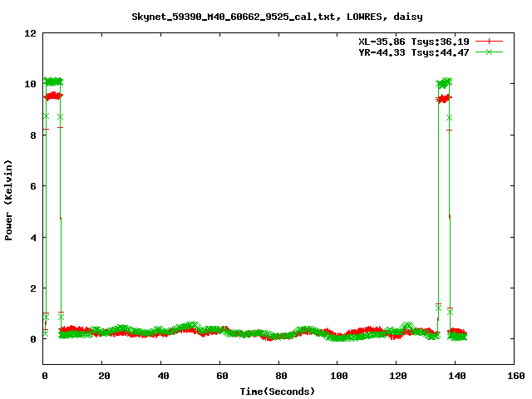
Task: Click the y-axis tick label 8
Action: pos(33,135)
